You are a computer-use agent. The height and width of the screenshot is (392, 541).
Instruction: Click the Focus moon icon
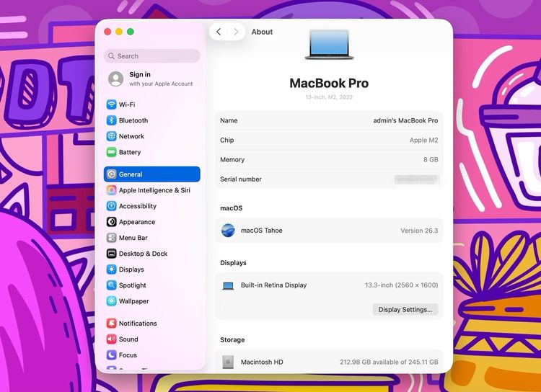tap(111, 355)
